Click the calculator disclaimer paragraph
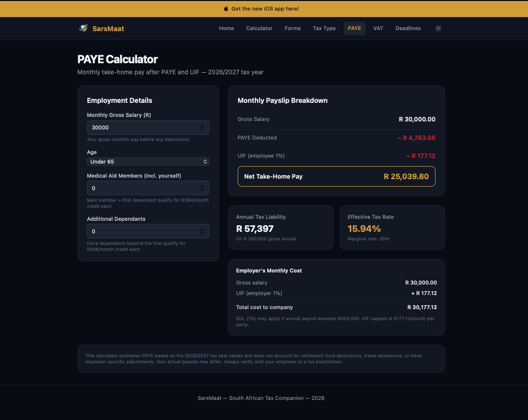The width and height of the screenshot is (528, 420). (x=254, y=359)
